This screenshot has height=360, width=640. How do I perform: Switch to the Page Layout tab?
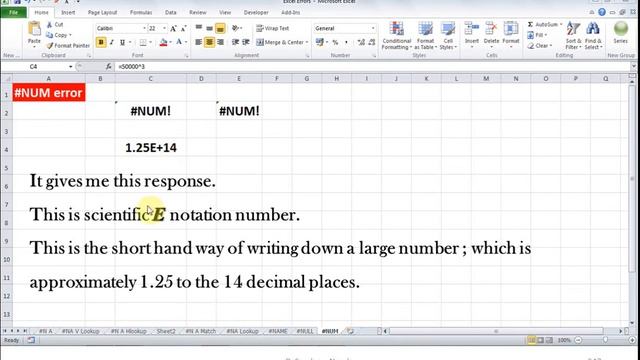102,13
